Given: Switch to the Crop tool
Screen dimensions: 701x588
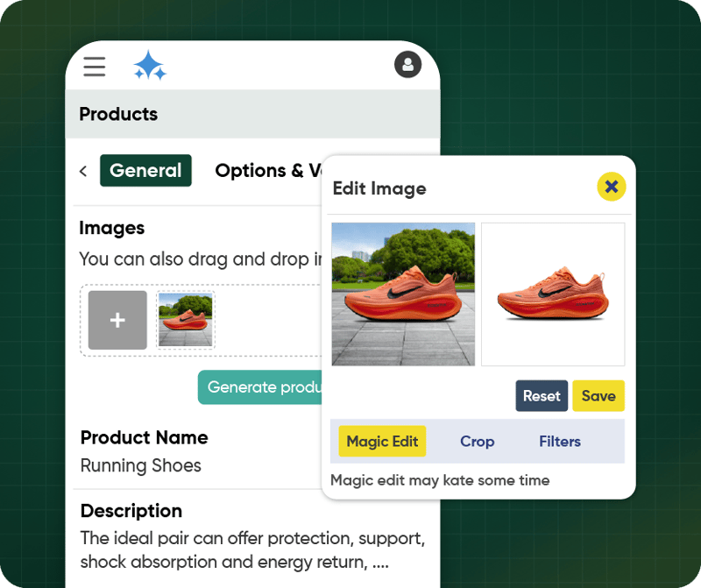Looking at the screenshot, I should [477, 442].
